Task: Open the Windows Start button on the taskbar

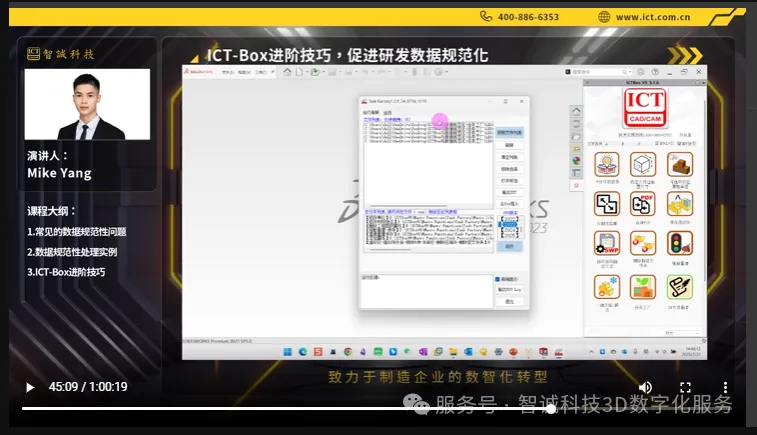Action: [x=287, y=352]
